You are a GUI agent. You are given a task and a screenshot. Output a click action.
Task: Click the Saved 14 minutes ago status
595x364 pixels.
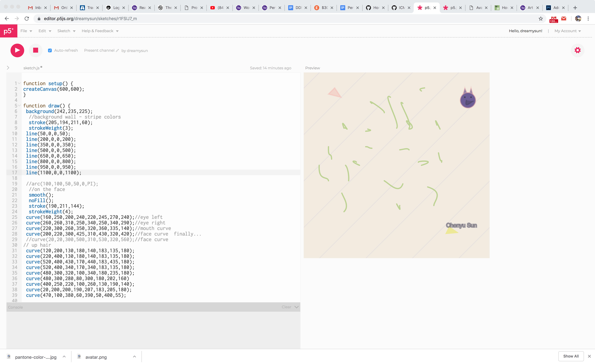coord(270,68)
